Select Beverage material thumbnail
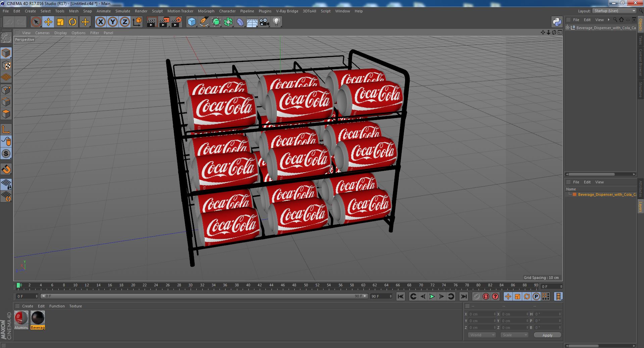 [x=38, y=317]
